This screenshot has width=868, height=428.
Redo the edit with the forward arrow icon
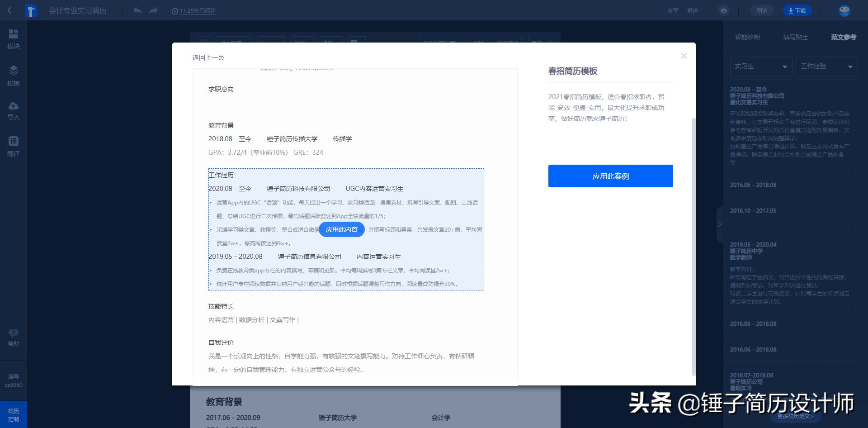pyautogui.click(x=153, y=10)
